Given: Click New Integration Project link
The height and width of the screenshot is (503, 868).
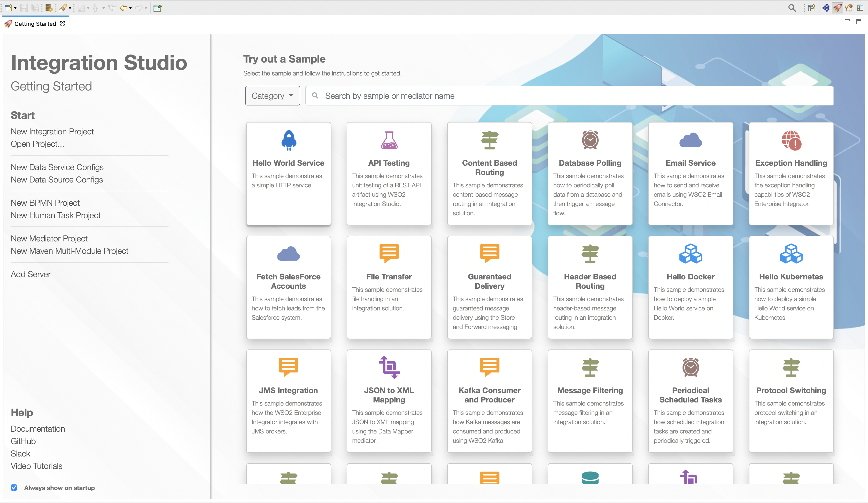Looking at the screenshot, I should (52, 131).
